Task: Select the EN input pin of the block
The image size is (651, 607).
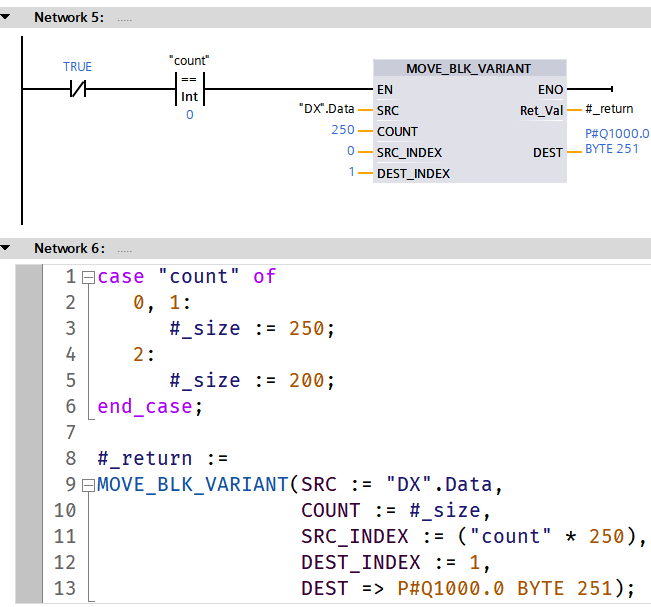Action: (x=386, y=89)
